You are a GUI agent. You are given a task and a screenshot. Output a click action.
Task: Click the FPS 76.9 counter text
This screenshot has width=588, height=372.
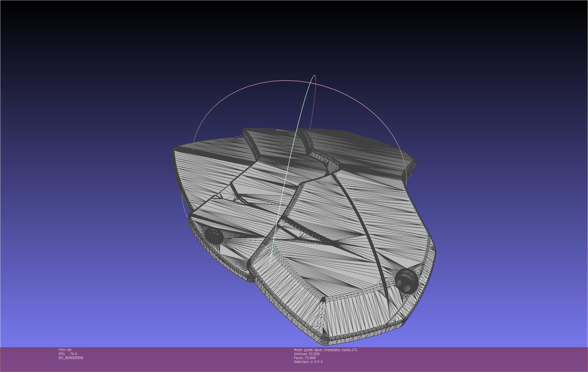click(68, 354)
